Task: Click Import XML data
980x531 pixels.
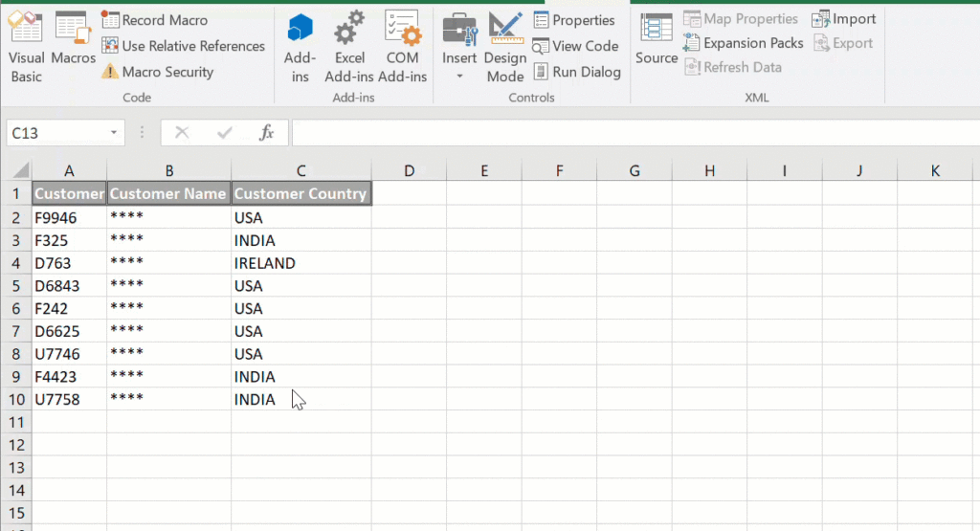Action: click(x=844, y=19)
